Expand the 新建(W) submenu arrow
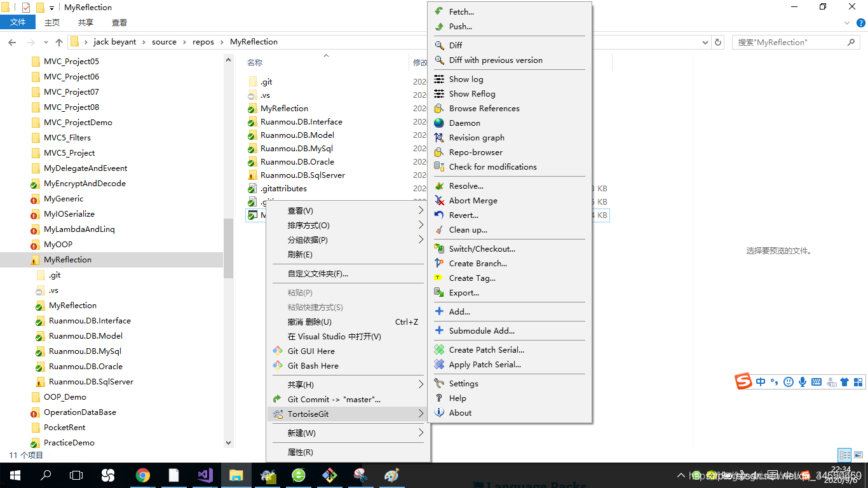Image resolution: width=868 pixels, height=488 pixels. tap(421, 433)
